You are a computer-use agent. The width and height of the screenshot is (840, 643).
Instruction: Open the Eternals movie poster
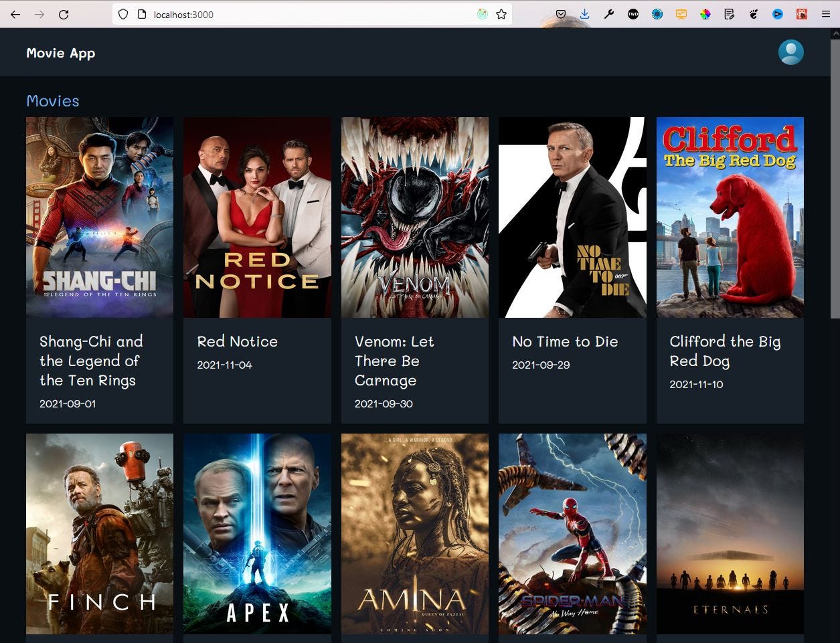coord(730,534)
